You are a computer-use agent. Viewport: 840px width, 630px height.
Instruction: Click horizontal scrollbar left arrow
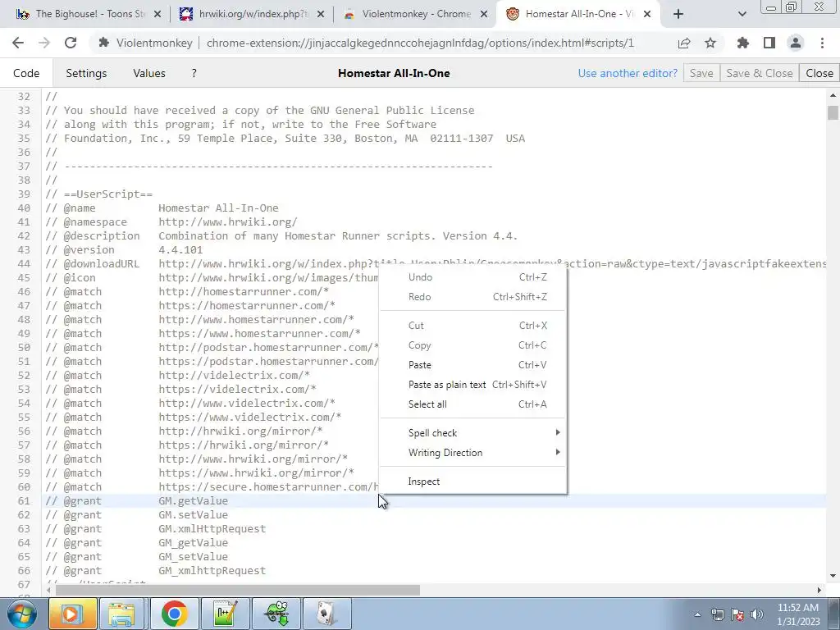pos(48,590)
